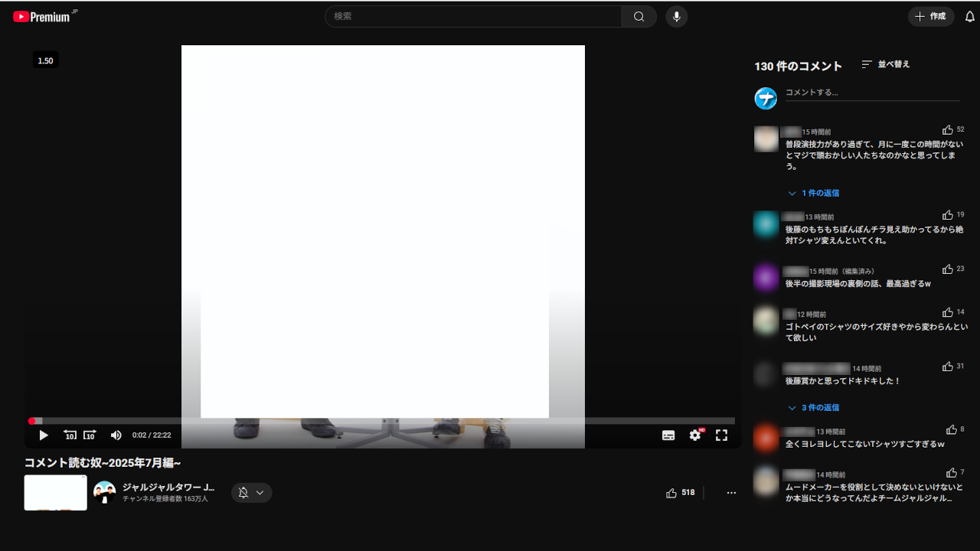This screenshot has height=551, width=980.
Task: Enter fullscreen mode
Action: [721, 435]
